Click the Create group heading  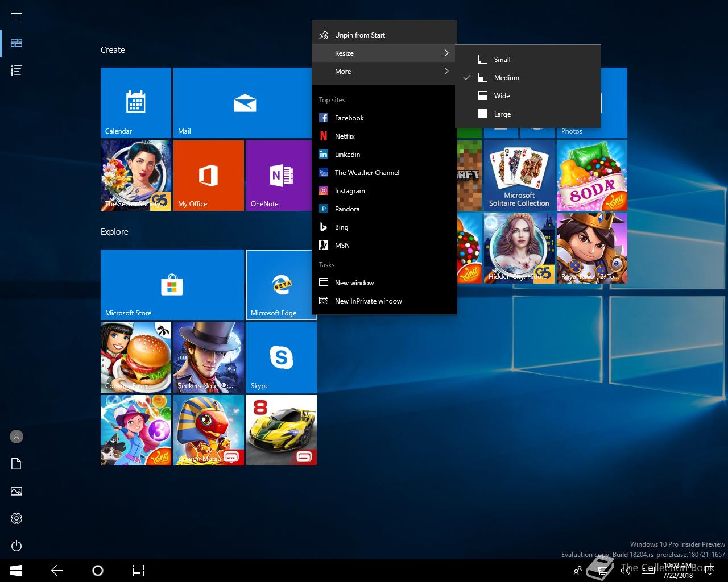113,50
